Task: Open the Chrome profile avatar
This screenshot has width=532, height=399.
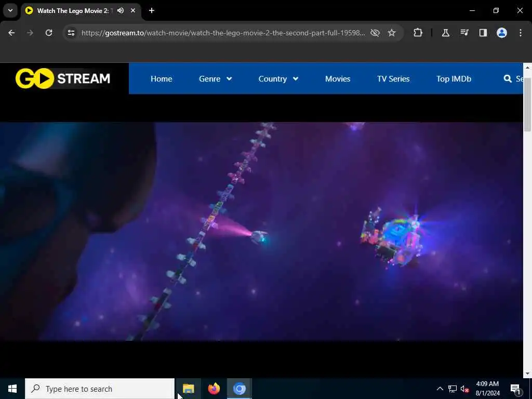Action: point(501,33)
